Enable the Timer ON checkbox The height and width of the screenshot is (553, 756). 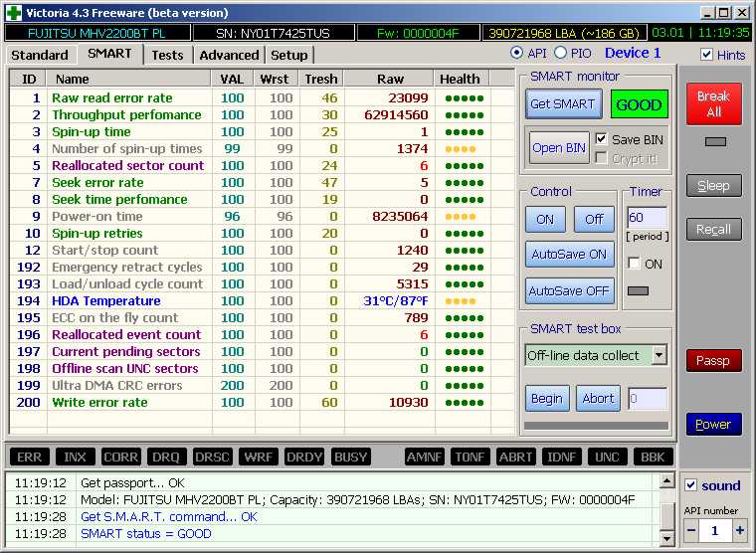point(634,264)
